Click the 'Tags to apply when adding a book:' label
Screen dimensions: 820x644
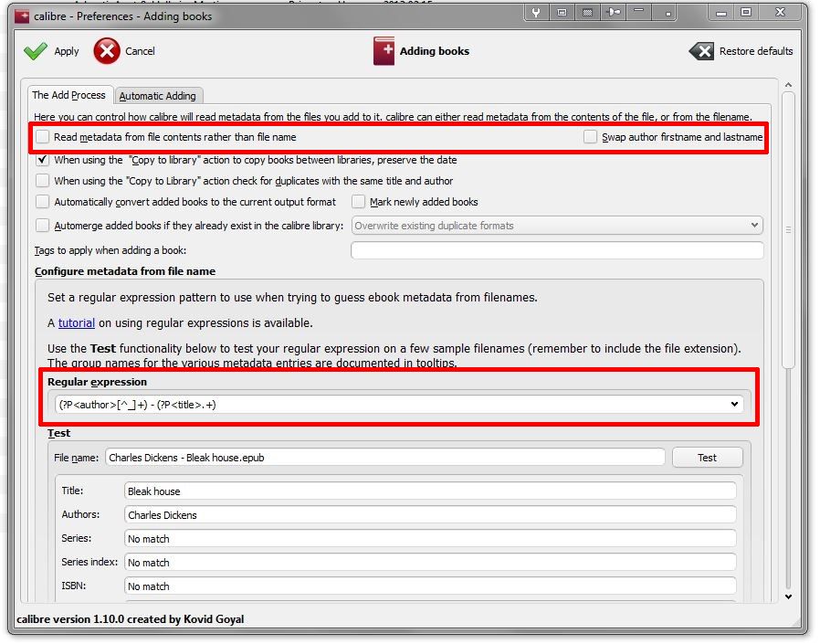pos(110,250)
